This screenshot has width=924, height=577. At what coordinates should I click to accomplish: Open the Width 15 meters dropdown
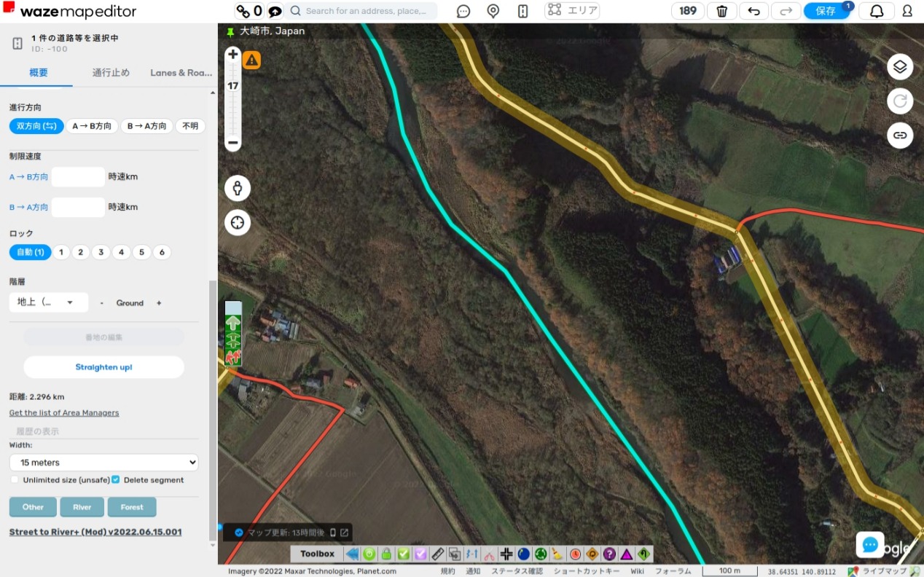click(x=103, y=463)
